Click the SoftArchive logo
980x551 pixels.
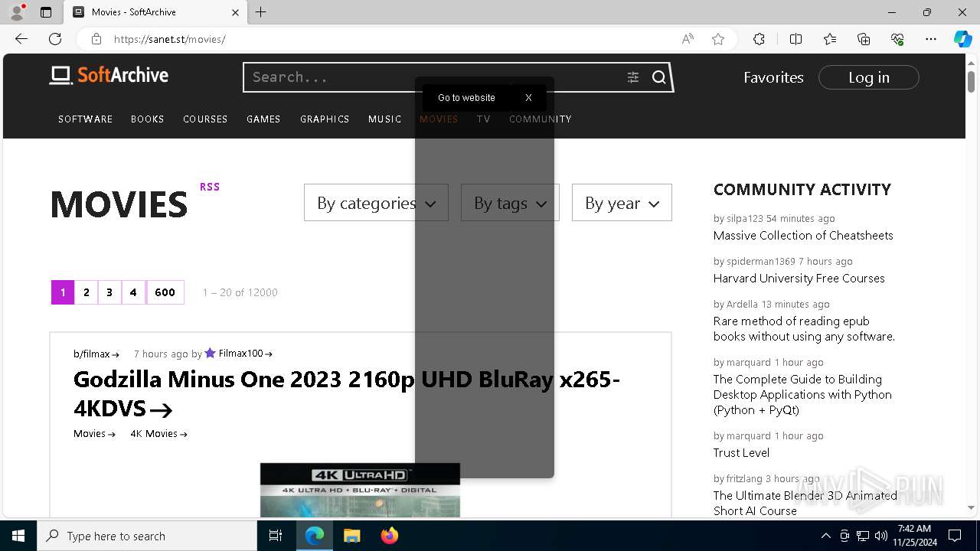pos(109,75)
